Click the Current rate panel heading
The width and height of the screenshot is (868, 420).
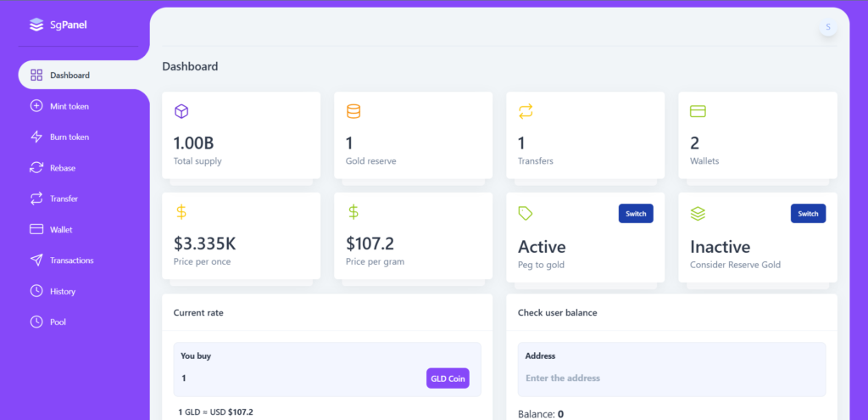pyautogui.click(x=198, y=312)
